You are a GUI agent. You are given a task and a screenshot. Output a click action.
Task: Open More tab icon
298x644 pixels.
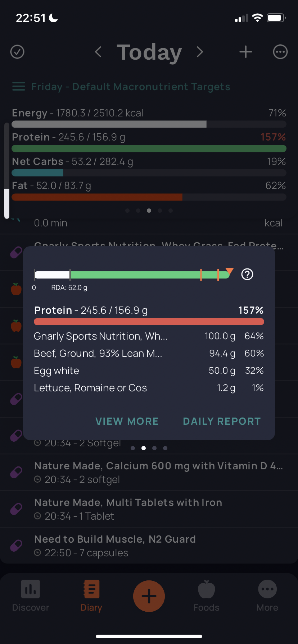(x=267, y=589)
